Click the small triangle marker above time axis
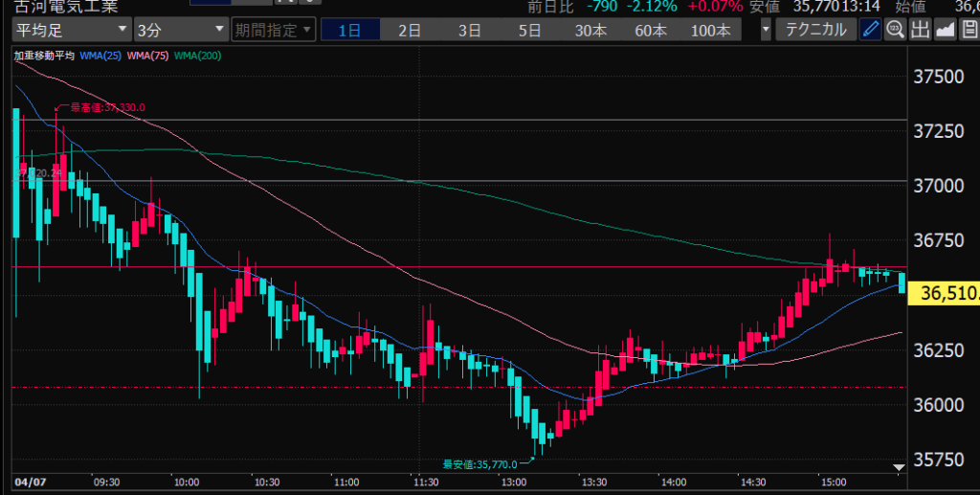The height and width of the screenshot is (495, 980). tap(898, 467)
